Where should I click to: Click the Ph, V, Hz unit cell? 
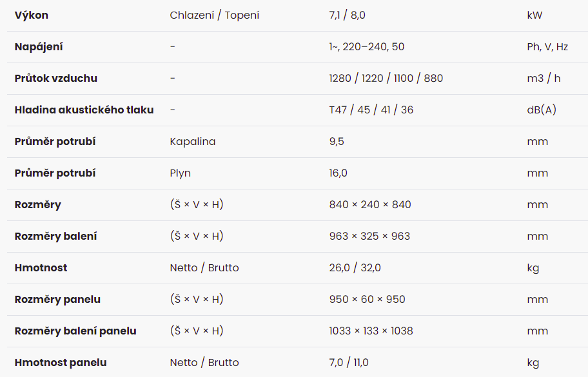pyautogui.click(x=547, y=47)
